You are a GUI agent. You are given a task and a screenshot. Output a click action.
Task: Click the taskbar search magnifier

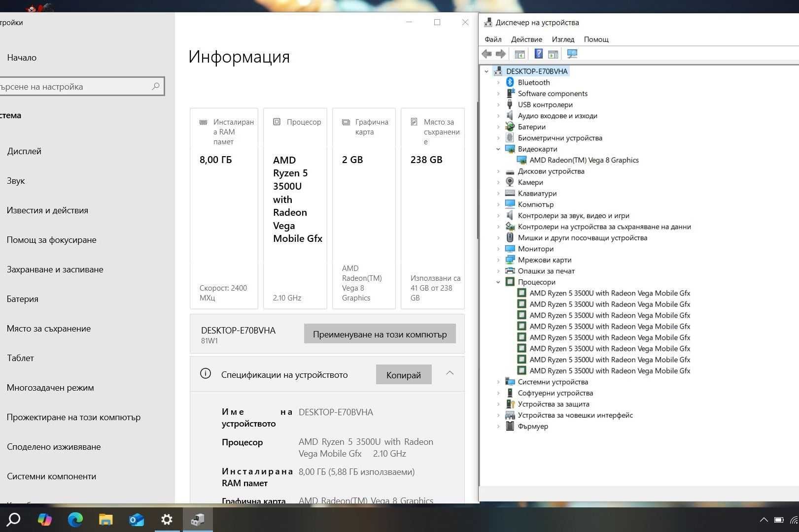[x=13, y=519]
